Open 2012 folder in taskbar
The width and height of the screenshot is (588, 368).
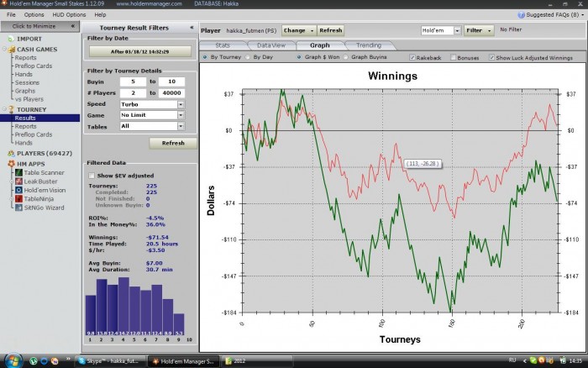point(257,361)
